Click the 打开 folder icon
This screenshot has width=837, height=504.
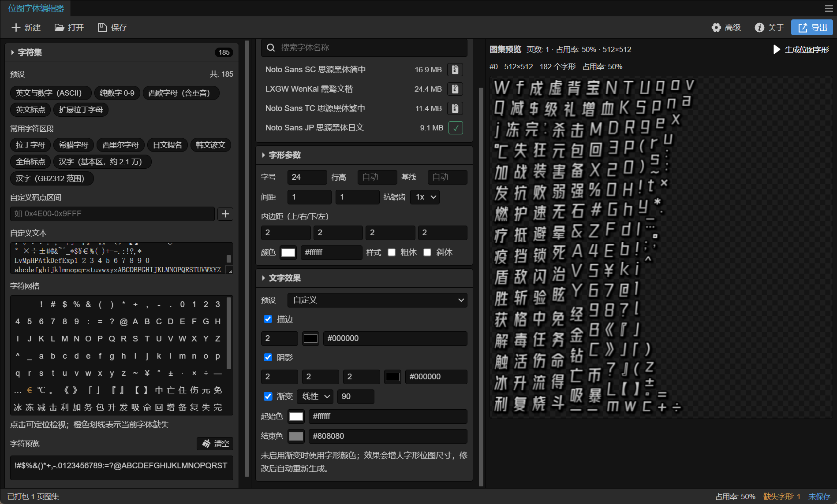(59, 28)
